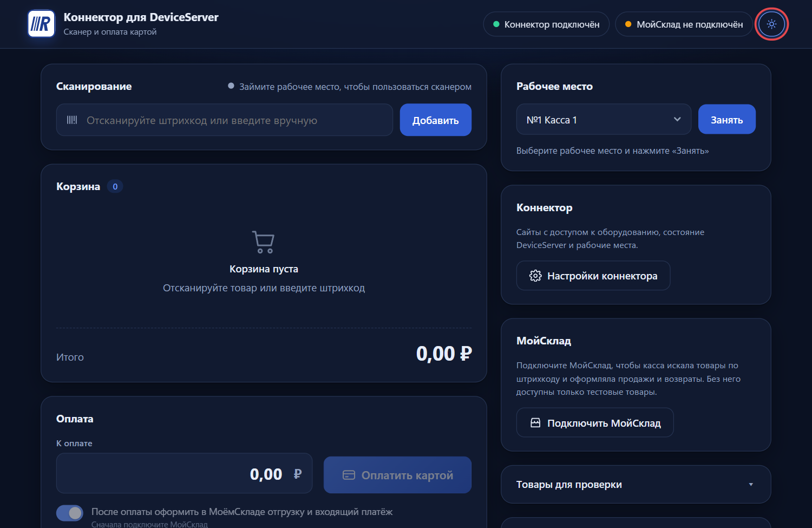Click the gear icon in Настройки коннектора
The width and height of the screenshot is (812, 528).
click(x=535, y=276)
